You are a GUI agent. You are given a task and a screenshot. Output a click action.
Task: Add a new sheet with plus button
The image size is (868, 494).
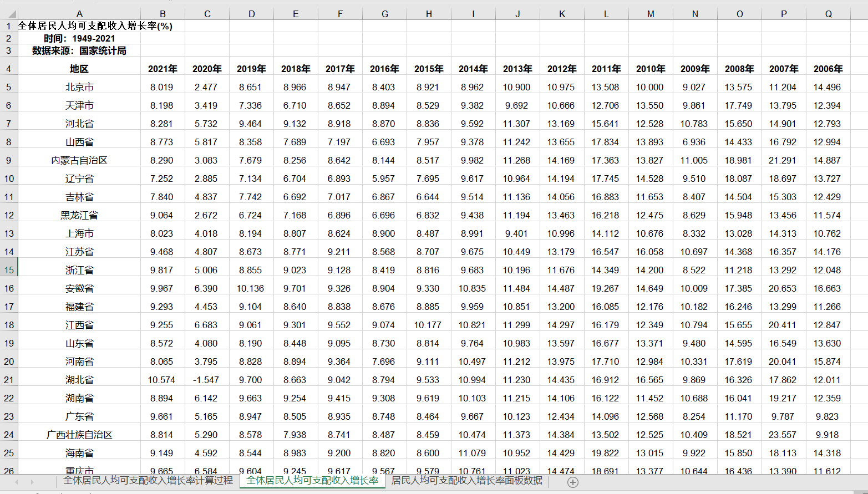pos(573,482)
